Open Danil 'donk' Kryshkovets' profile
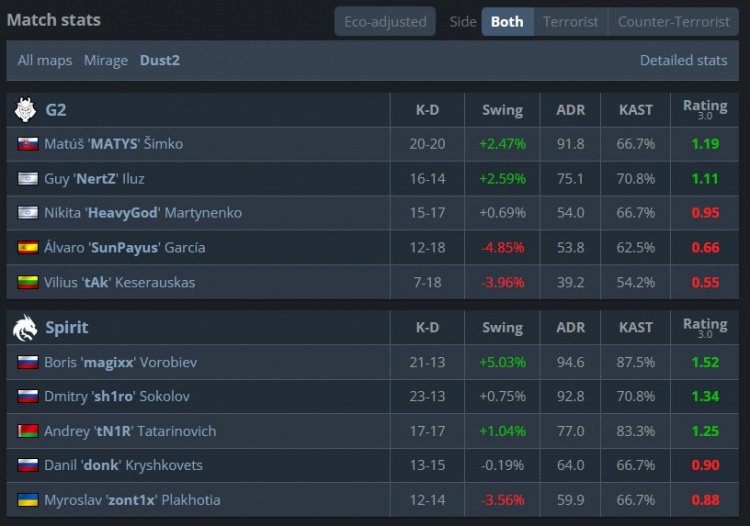 click(123, 465)
